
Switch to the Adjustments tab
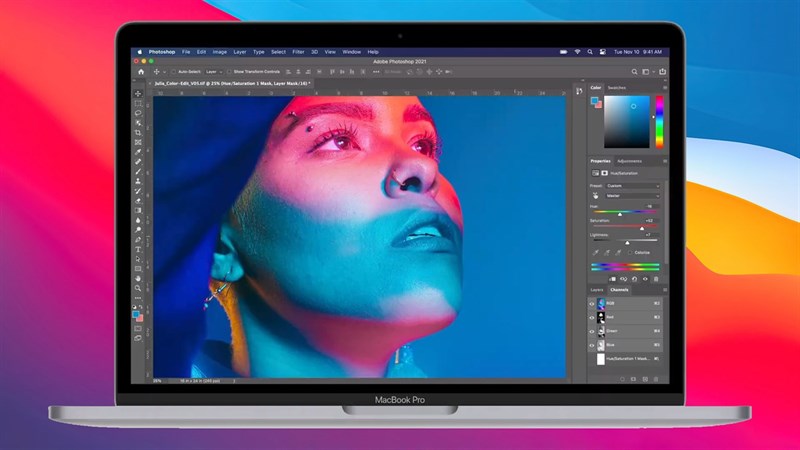point(629,161)
